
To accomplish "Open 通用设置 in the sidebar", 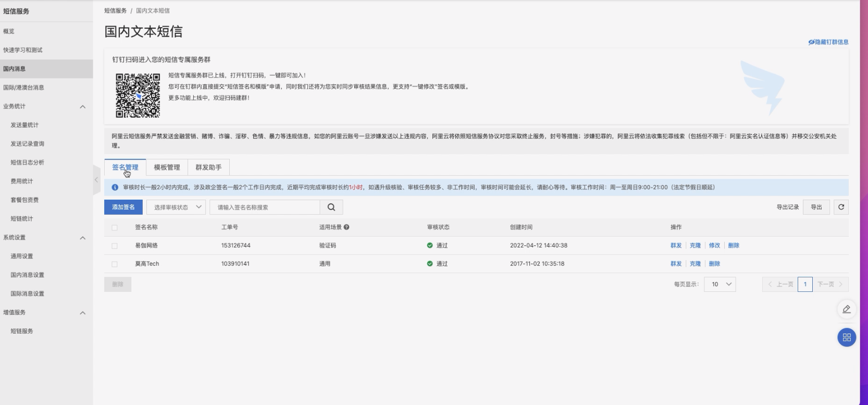I will point(46,256).
